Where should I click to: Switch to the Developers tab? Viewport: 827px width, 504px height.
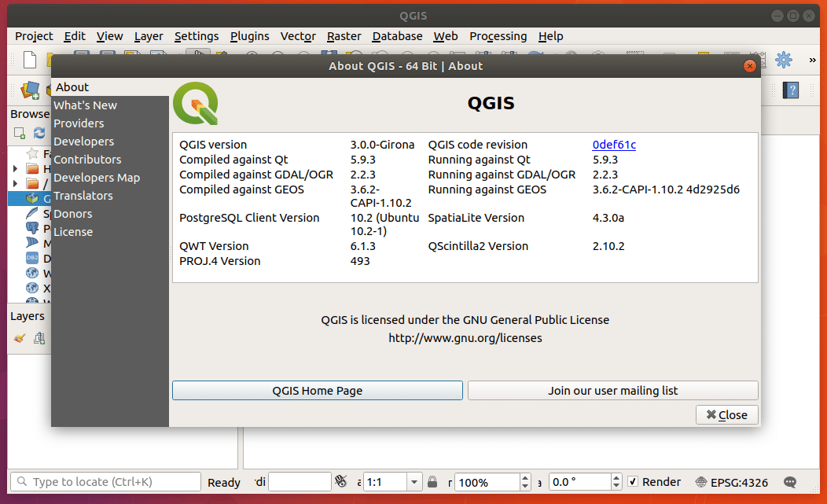[110, 142]
